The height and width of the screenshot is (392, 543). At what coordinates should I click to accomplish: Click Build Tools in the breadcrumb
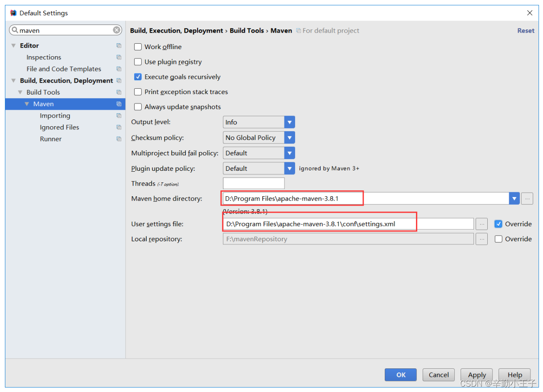point(247,31)
